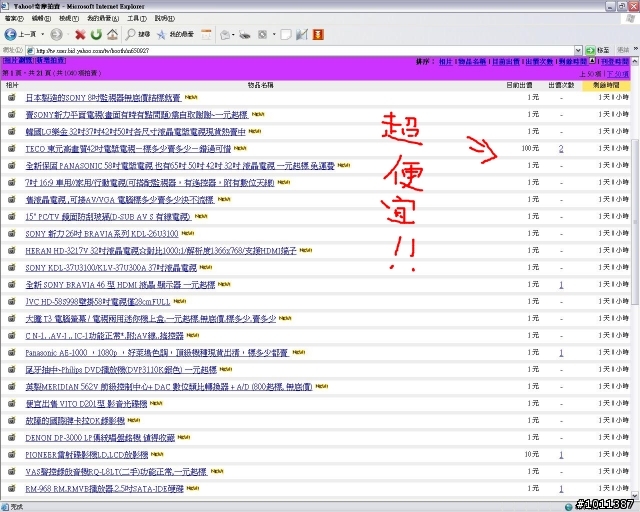Click the orange toolbar icon
Viewport: 640px width, 512px height.
(x=318, y=35)
